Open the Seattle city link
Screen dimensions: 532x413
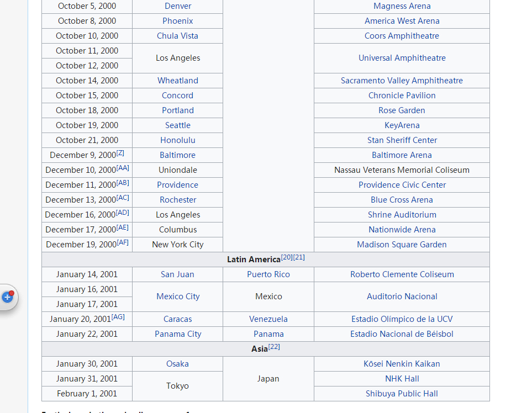[178, 125]
